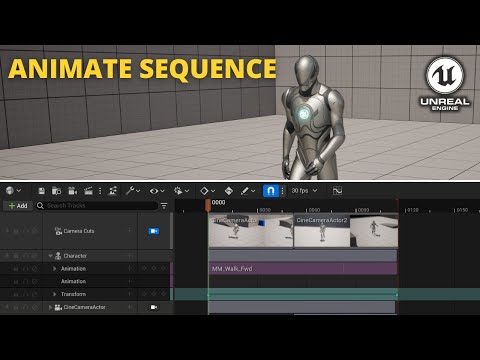Image resolution: width=480 pixels, height=360 pixels.
Task: Open the track filter icon
Action: 164,206
